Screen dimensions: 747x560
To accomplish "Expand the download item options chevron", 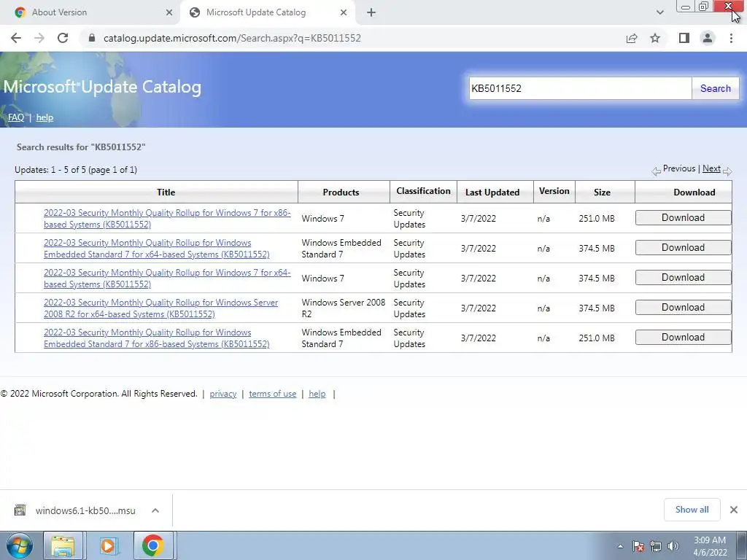I will (x=155, y=510).
